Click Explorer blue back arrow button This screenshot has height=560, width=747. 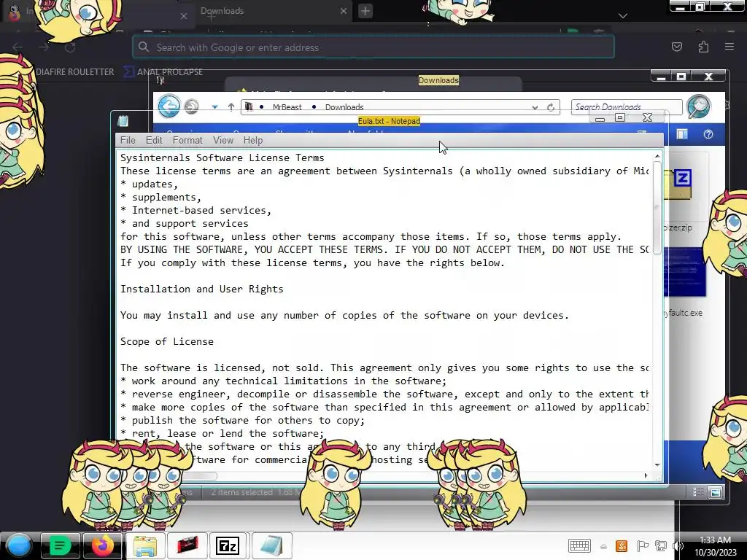click(x=169, y=106)
